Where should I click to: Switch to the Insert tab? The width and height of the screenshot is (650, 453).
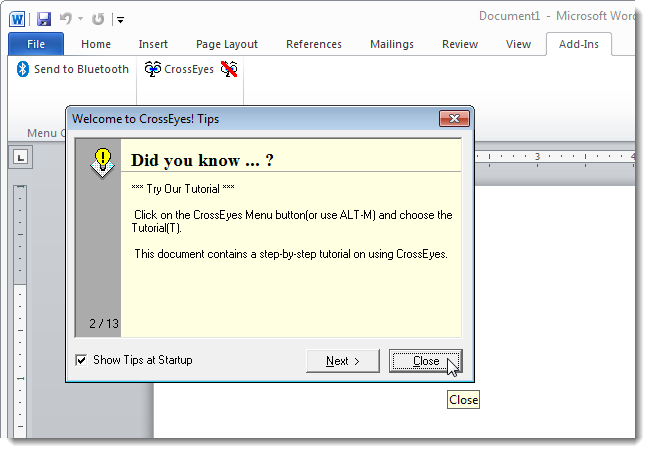click(x=153, y=44)
